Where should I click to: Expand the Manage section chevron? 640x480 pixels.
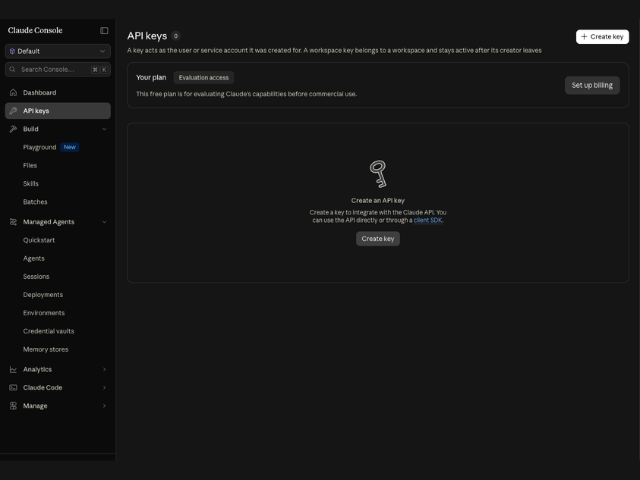[x=104, y=406]
